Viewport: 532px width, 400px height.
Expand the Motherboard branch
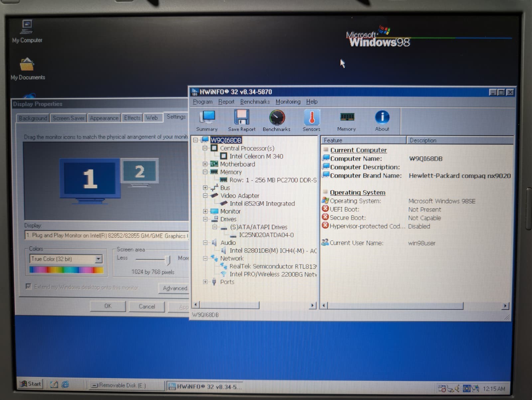coord(205,164)
